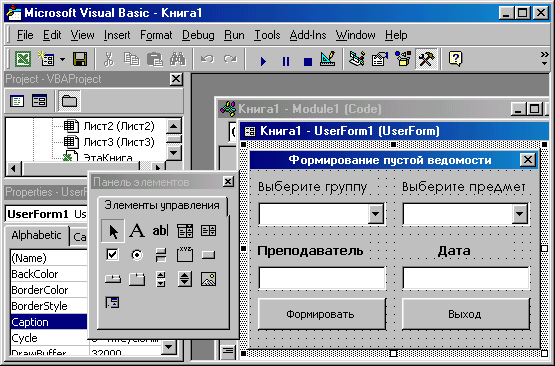Choose Select Objects arrow tool
This screenshot has width=555, height=366.
pos(113,231)
